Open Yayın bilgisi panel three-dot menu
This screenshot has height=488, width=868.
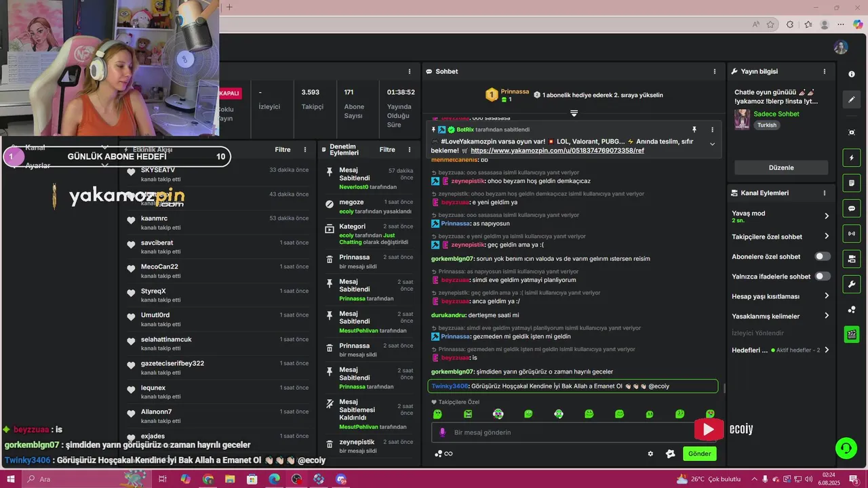pos(825,71)
